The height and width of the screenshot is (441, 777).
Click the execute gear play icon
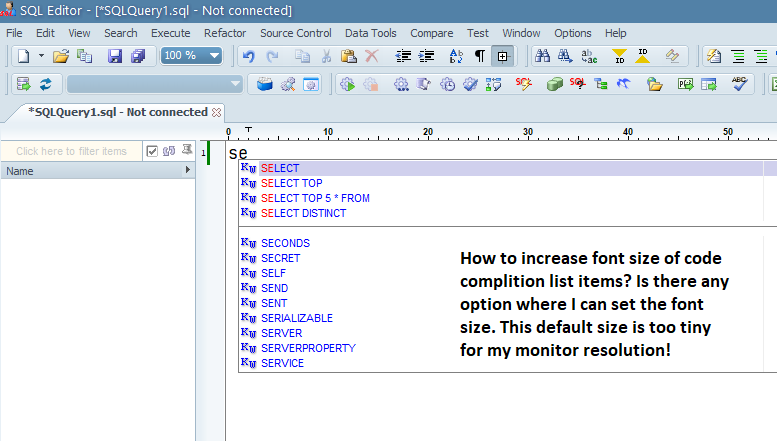347,84
